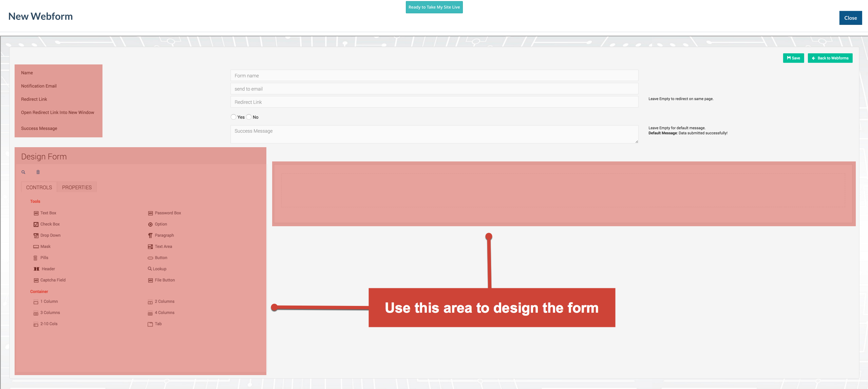Viewport: 868px width, 389px height.
Task: Add the 2 Columns container
Action: click(x=164, y=302)
